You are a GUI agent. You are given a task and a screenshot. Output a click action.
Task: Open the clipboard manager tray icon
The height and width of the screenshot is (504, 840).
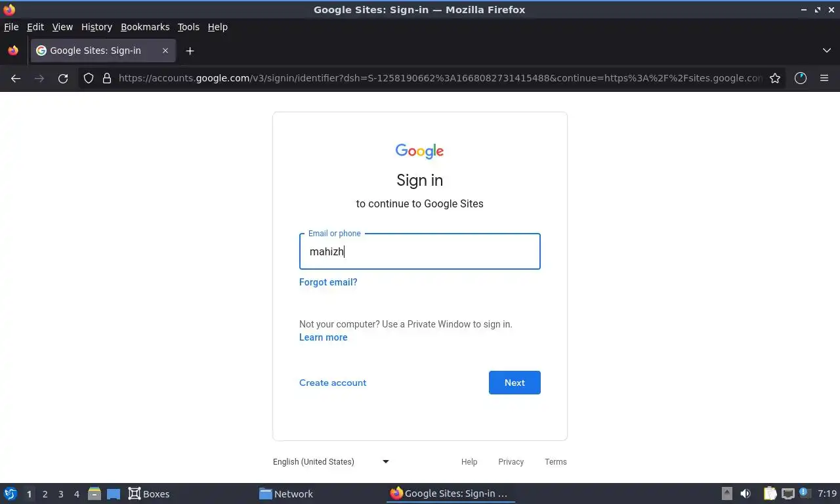point(770,493)
